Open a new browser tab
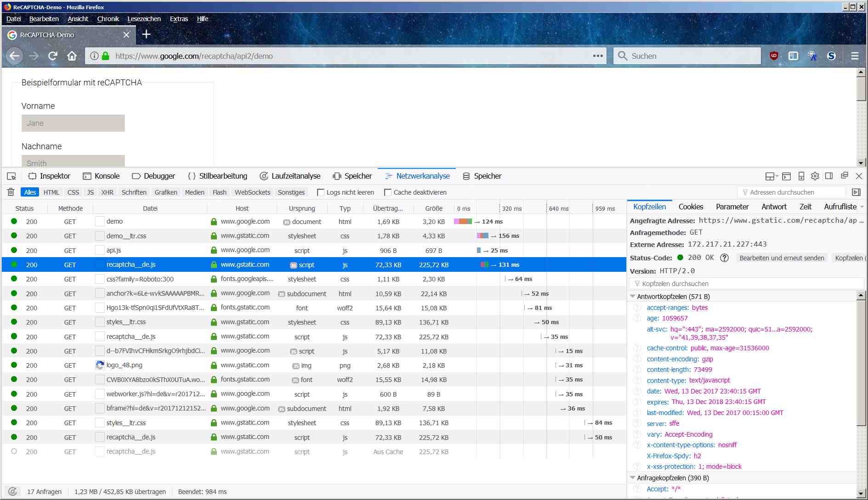Screen dimensions: 868x500 click(146, 34)
